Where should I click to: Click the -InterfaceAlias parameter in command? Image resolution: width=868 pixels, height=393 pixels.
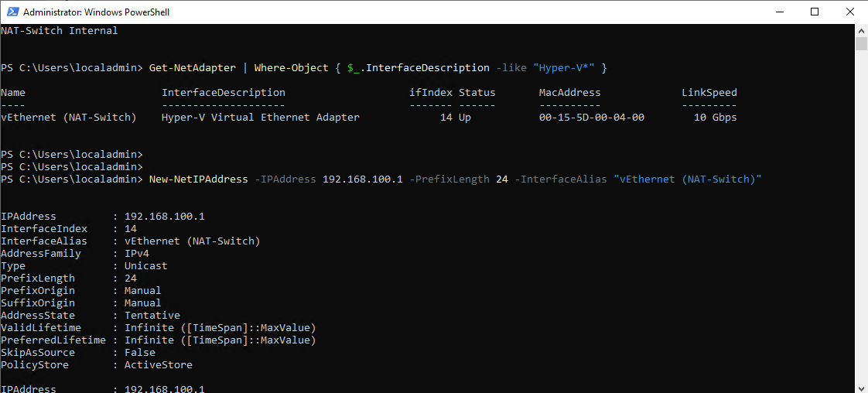point(561,179)
